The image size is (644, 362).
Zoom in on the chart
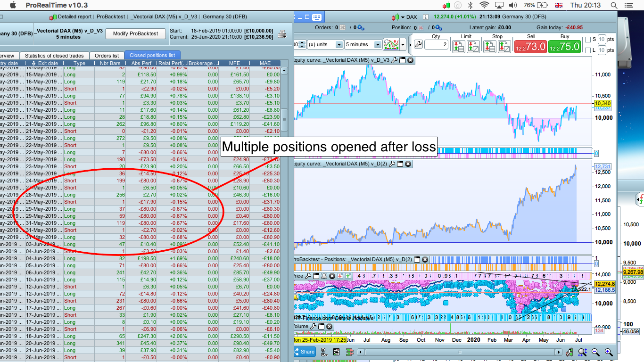click(608, 352)
